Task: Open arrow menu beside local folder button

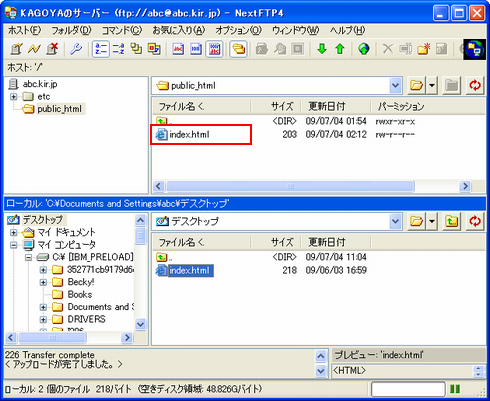Action: (432, 221)
